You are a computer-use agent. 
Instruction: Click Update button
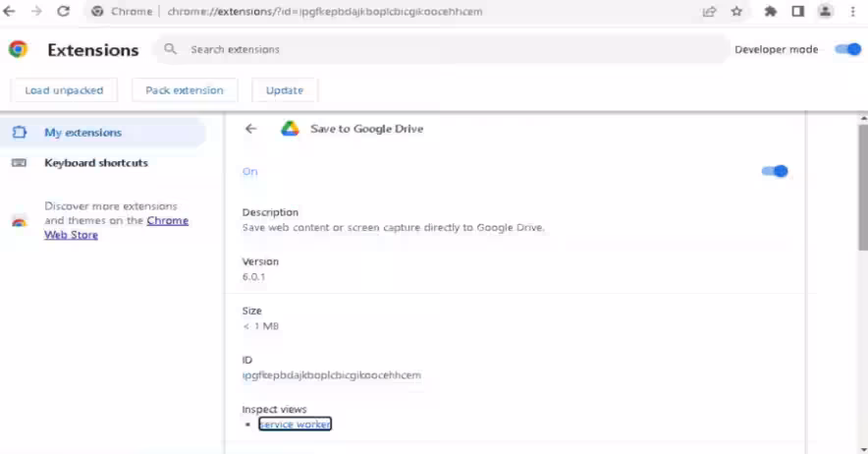click(x=285, y=90)
